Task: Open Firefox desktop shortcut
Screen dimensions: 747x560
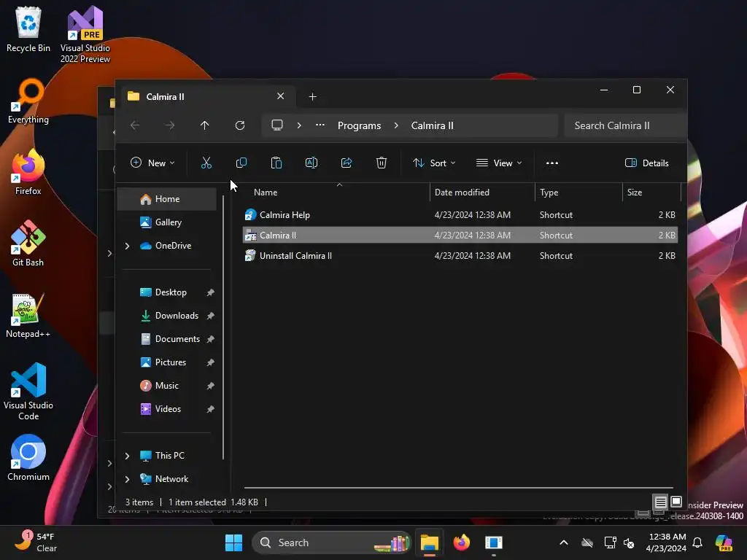Action: [28, 172]
